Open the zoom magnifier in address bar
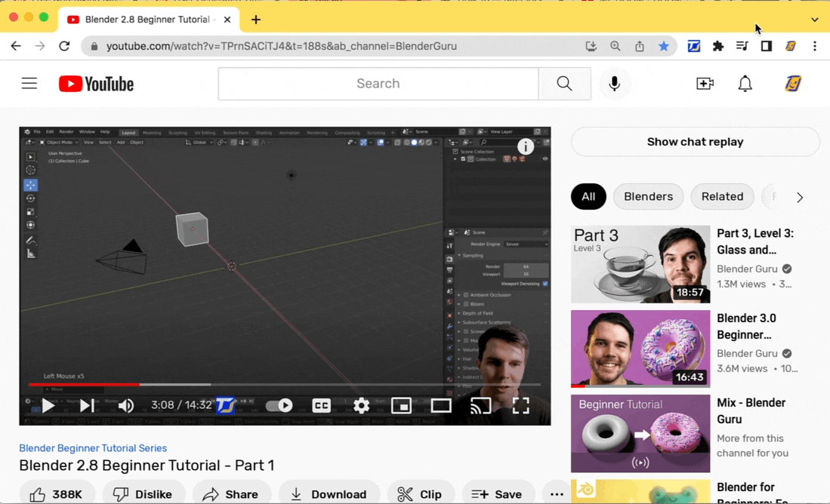The height and width of the screenshot is (504, 830). tap(615, 46)
